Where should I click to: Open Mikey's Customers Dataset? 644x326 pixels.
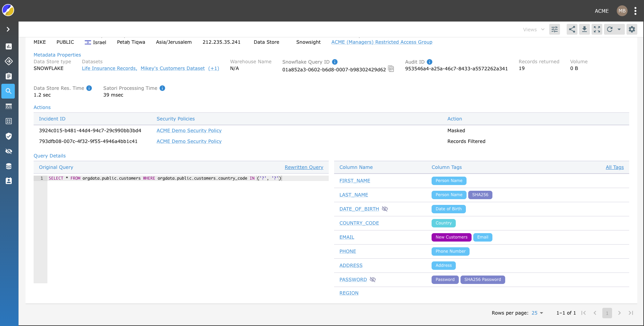pyautogui.click(x=172, y=68)
